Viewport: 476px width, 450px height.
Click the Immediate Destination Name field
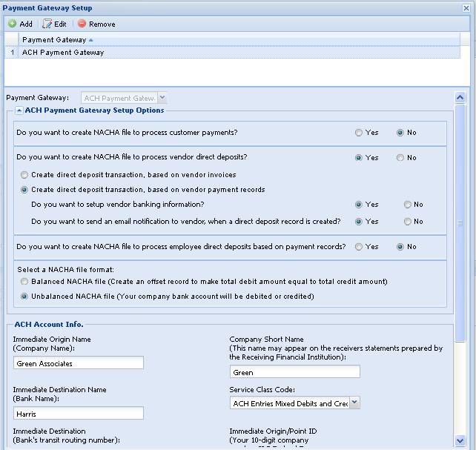[x=78, y=414]
